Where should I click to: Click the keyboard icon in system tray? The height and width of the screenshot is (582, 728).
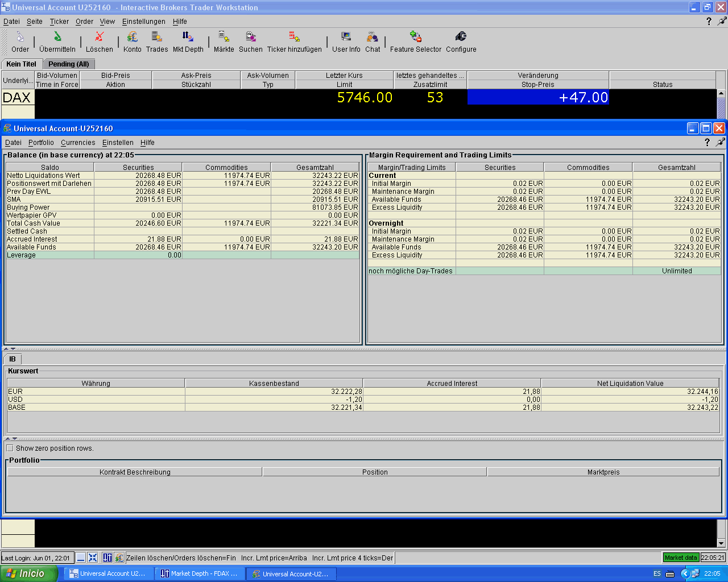pyautogui.click(x=670, y=573)
